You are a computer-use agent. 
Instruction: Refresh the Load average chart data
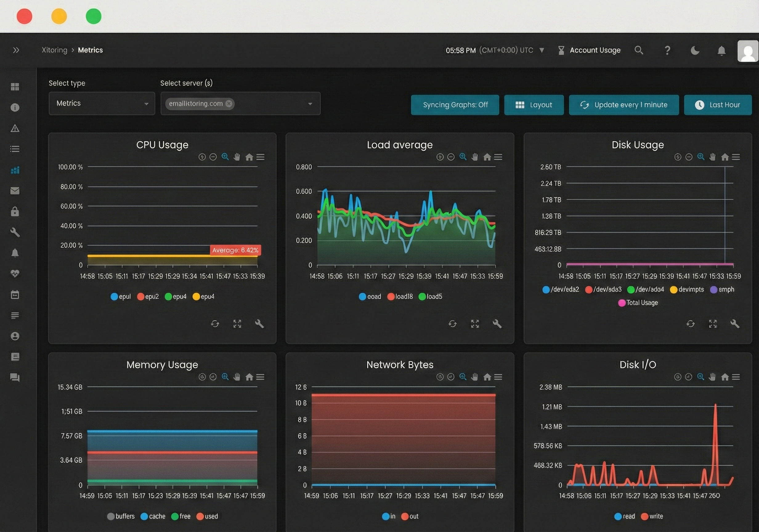pos(453,324)
